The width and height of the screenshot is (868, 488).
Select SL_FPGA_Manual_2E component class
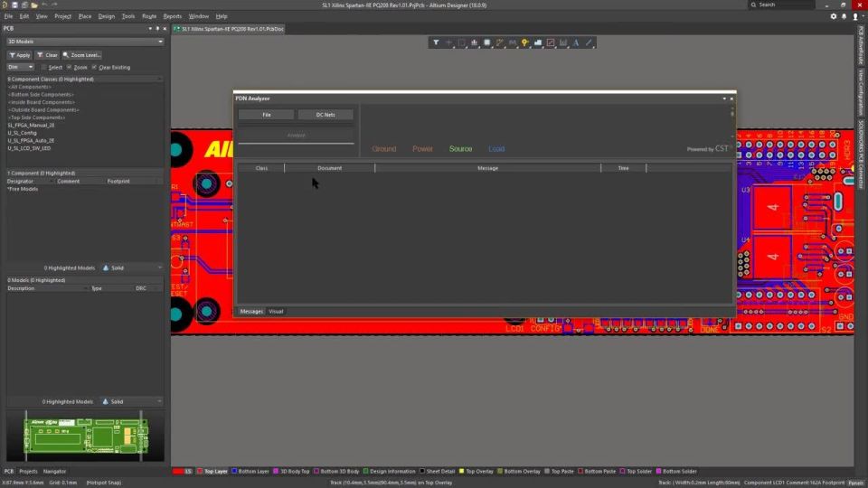(x=32, y=125)
